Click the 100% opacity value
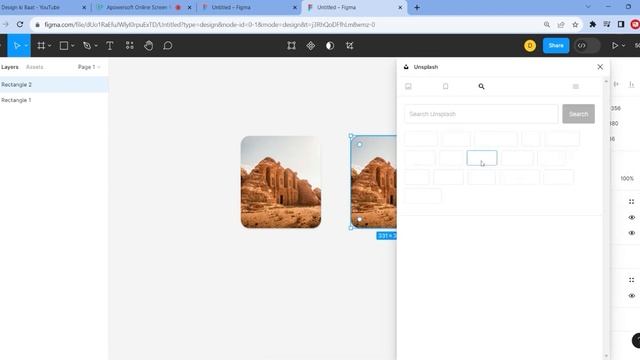Screen dimensions: 640x360 coord(627,178)
